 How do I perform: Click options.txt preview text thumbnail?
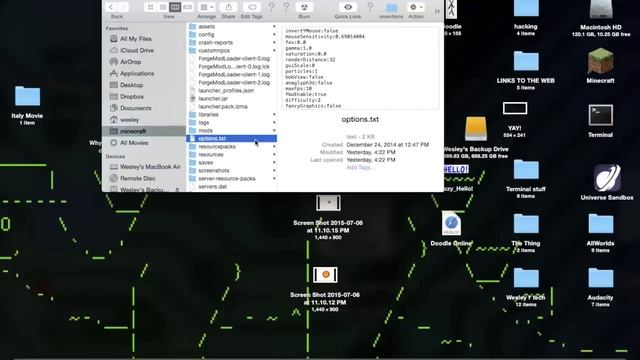(360, 68)
